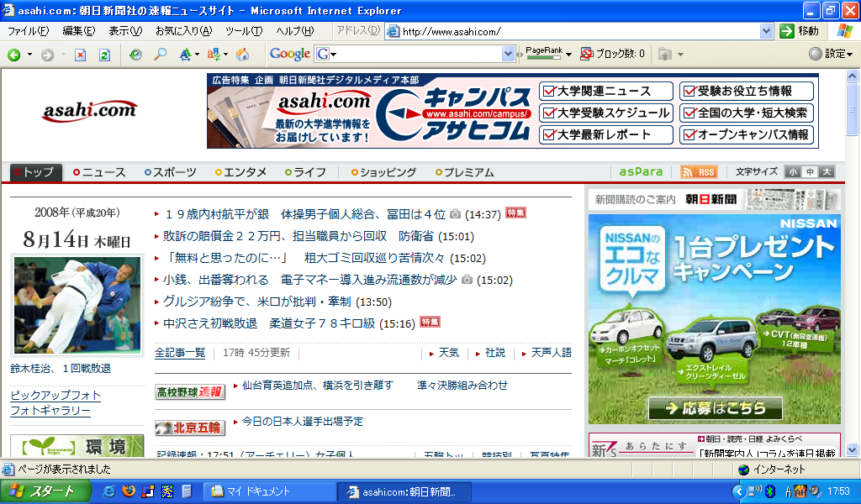Click the 移動 (Go) green arrow button
This screenshot has width=861, height=504.
[787, 31]
